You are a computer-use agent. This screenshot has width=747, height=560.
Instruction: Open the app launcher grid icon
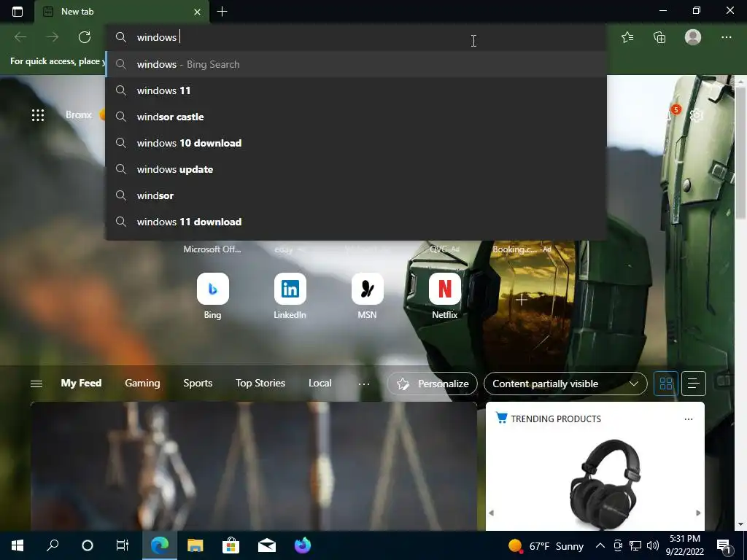tap(38, 114)
